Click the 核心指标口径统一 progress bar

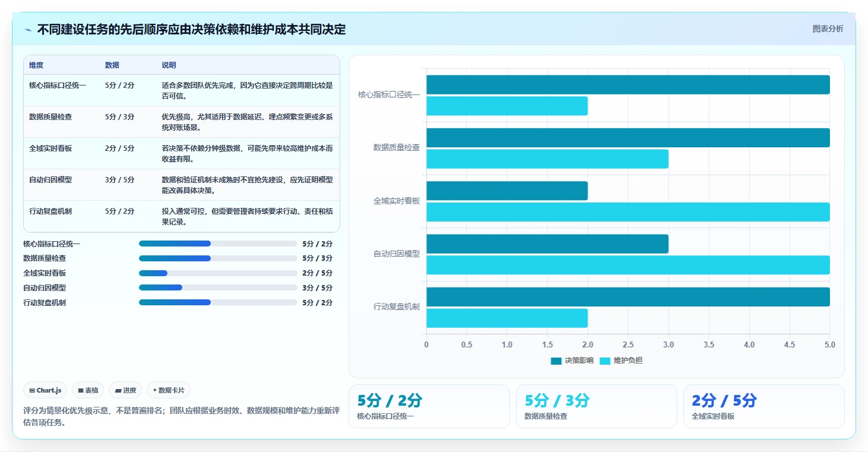pyautogui.click(x=218, y=244)
